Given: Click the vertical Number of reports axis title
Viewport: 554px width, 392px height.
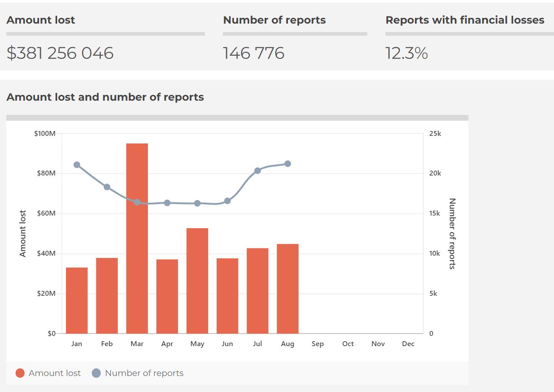Looking at the screenshot, I should 452,233.
